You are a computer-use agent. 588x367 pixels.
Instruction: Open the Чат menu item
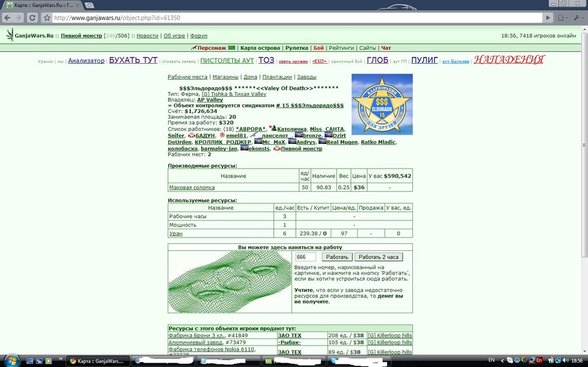tap(386, 48)
